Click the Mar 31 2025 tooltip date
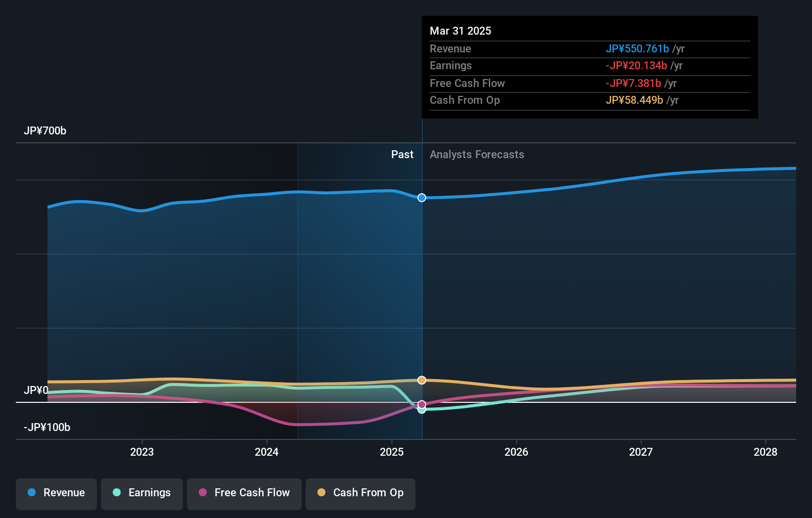The width and height of the screenshot is (812, 518). click(x=460, y=31)
